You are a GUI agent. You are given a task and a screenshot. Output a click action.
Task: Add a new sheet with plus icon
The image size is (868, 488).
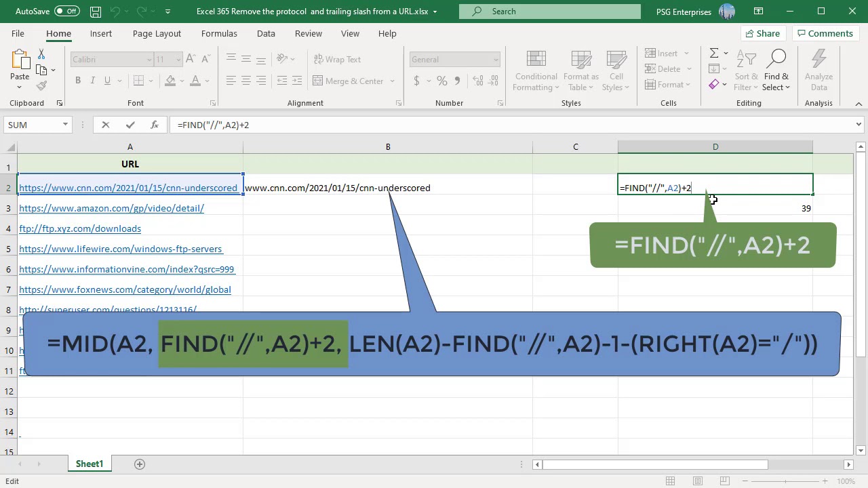point(140,464)
